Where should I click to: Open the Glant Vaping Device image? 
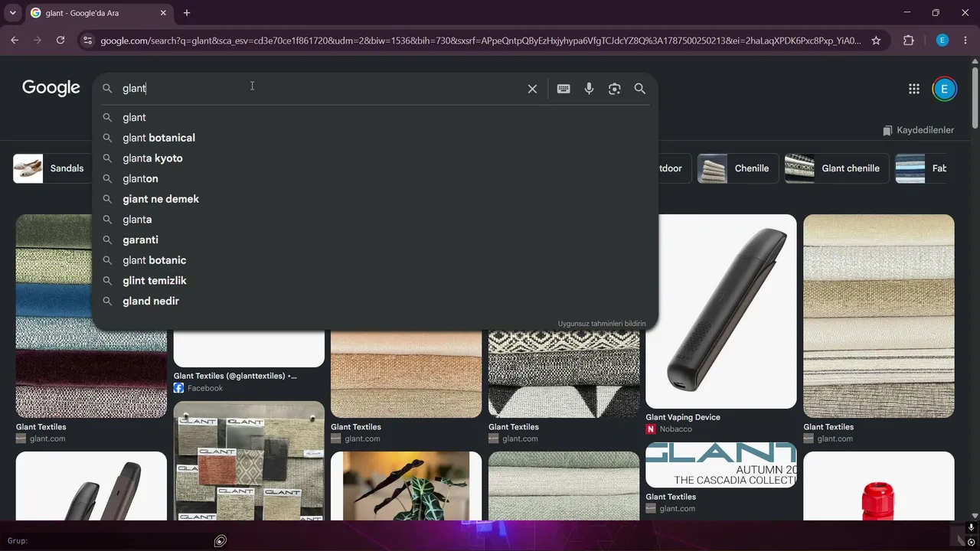click(x=721, y=311)
